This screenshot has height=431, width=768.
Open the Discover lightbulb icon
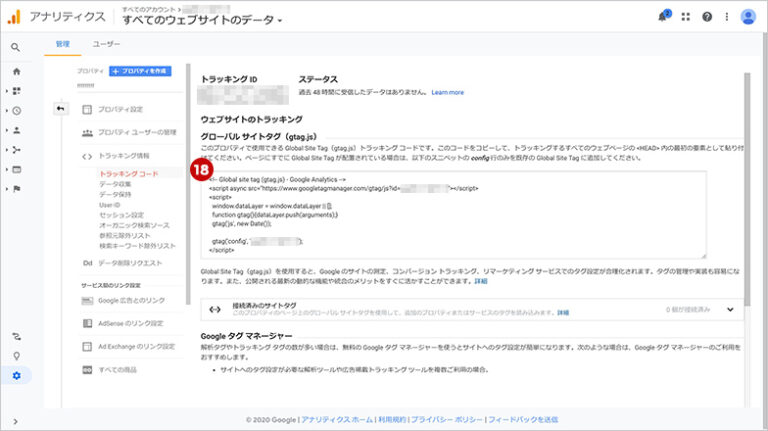pos(17,356)
